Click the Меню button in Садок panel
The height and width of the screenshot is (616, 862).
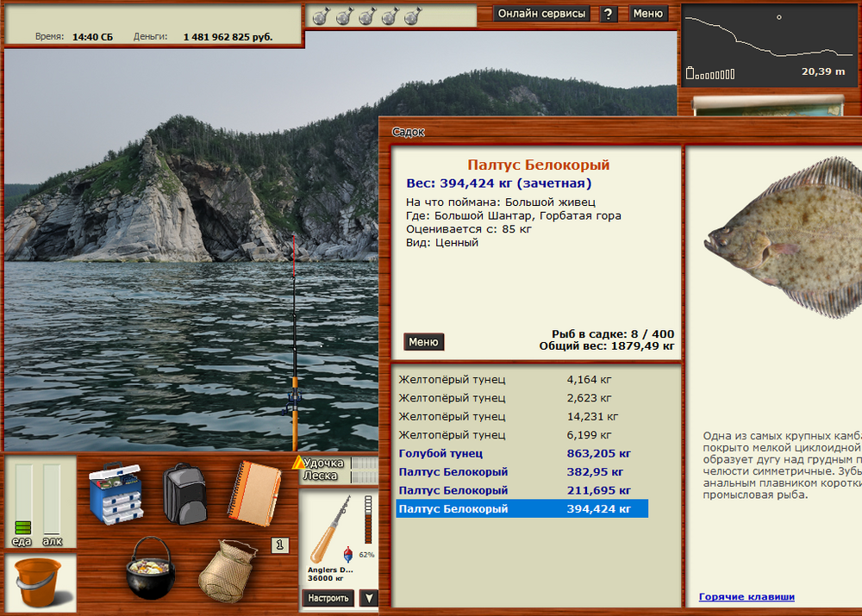pyautogui.click(x=423, y=342)
